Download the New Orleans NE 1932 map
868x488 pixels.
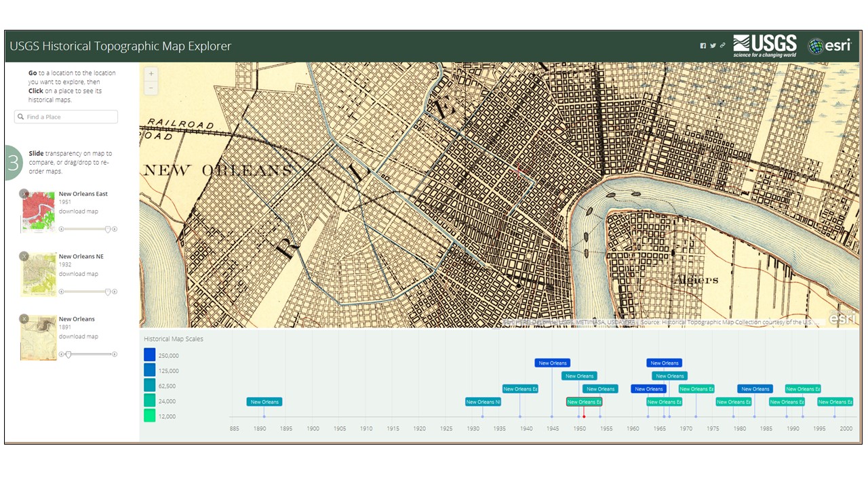tap(78, 274)
